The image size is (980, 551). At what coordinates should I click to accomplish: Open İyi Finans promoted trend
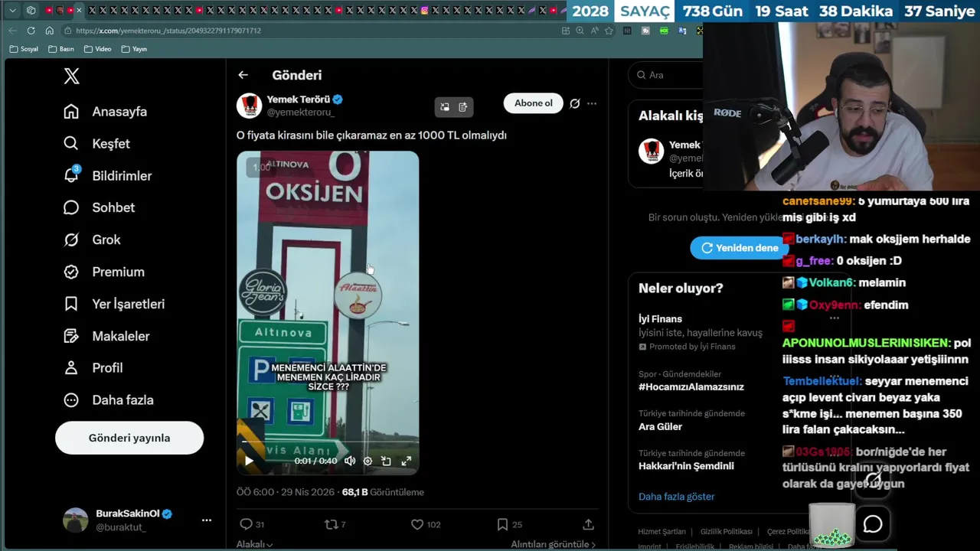700,332
